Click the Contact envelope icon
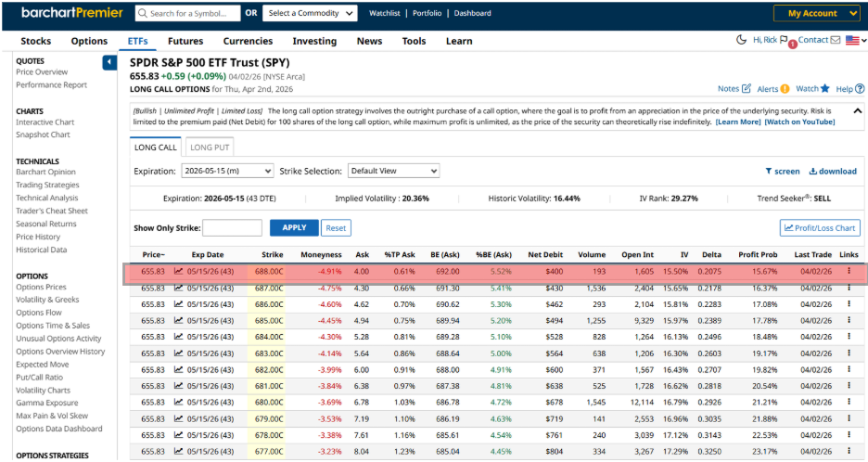868x462 pixels. tap(836, 41)
